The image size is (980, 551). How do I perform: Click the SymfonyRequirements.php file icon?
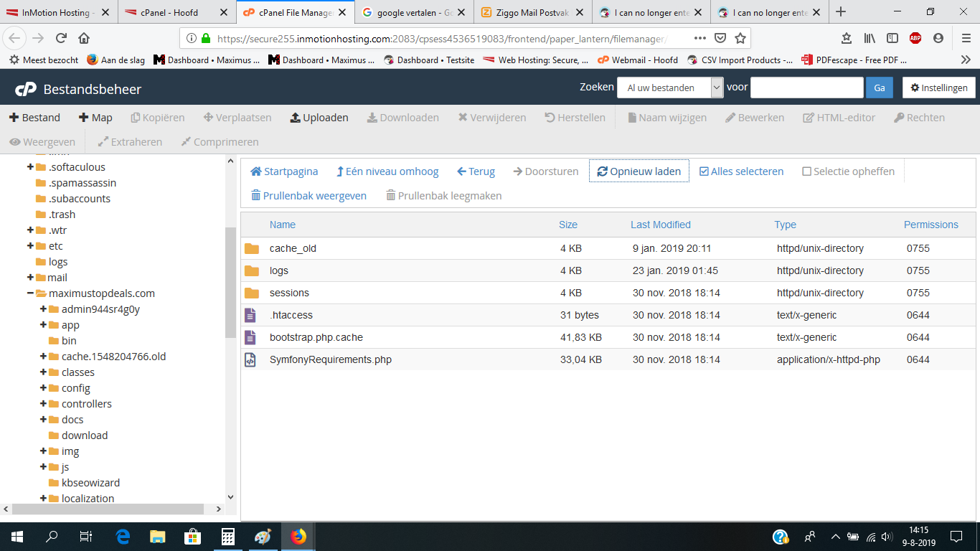click(x=250, y=359)
